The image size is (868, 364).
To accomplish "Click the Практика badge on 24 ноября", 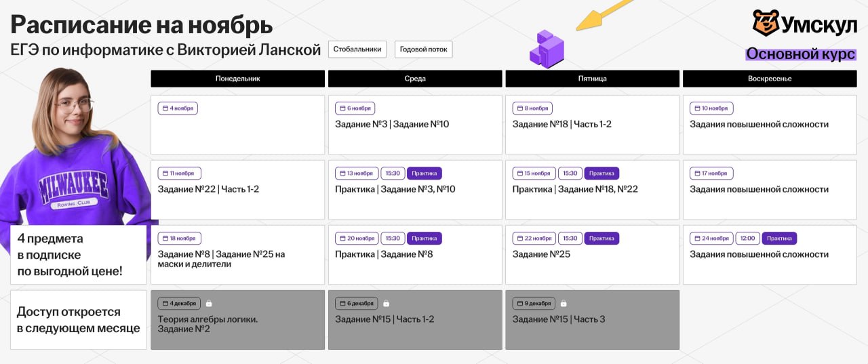I will (x=779, y=239).
